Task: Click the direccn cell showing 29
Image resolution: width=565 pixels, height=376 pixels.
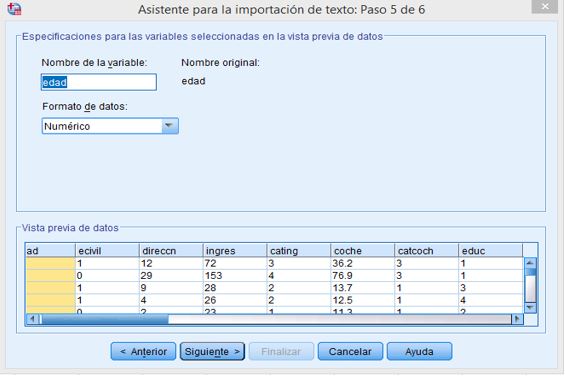Action: pos(171,276)
